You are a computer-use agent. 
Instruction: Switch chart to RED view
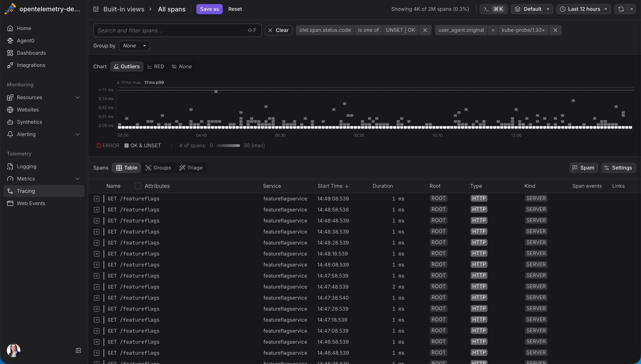pos(156,67)
